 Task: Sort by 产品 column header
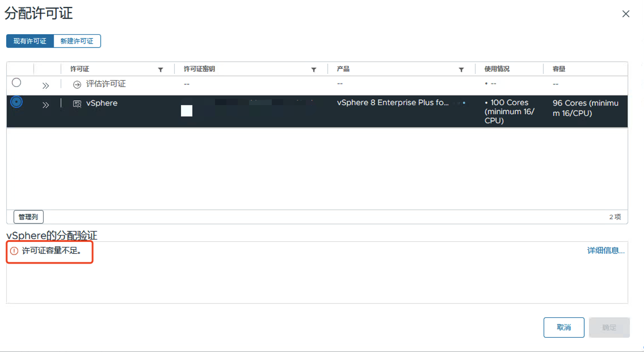(x=343, y=69)
